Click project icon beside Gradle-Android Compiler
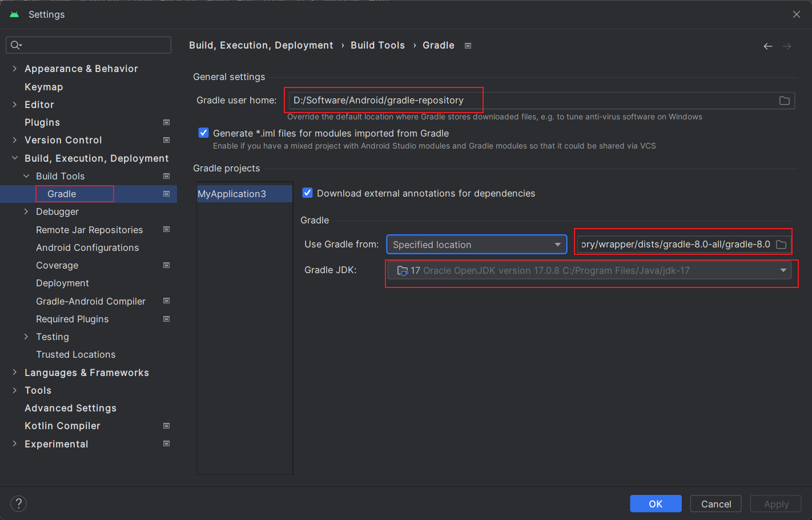812x520 pixels. click(x=167, y=301)
